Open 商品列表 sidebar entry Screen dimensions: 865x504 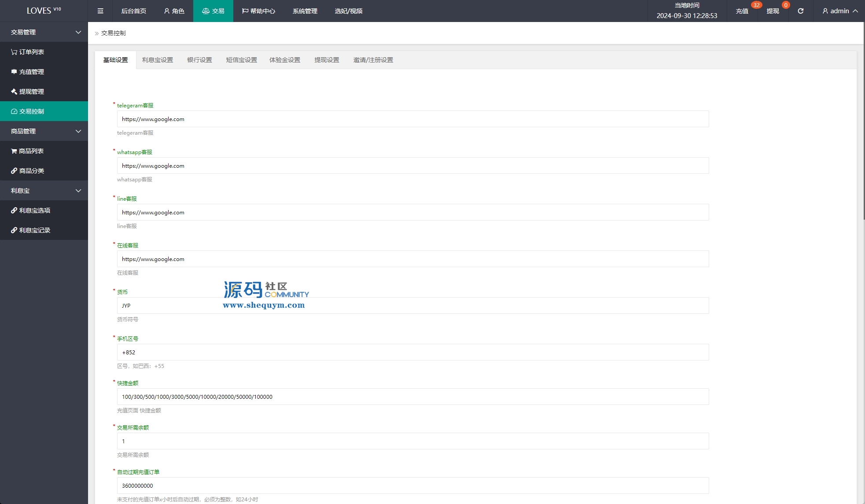tap(31, 151)
